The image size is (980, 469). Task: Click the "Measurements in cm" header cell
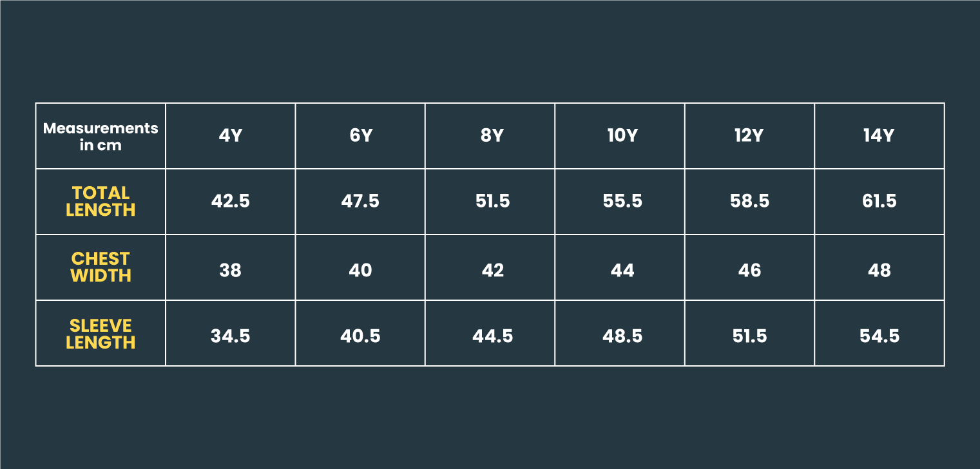tap(101, 136)
